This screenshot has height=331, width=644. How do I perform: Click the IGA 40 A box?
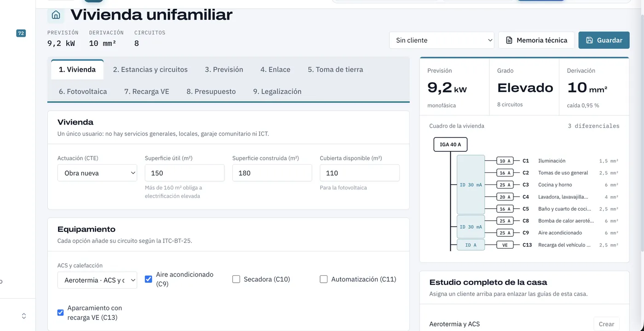pos(450,144)
